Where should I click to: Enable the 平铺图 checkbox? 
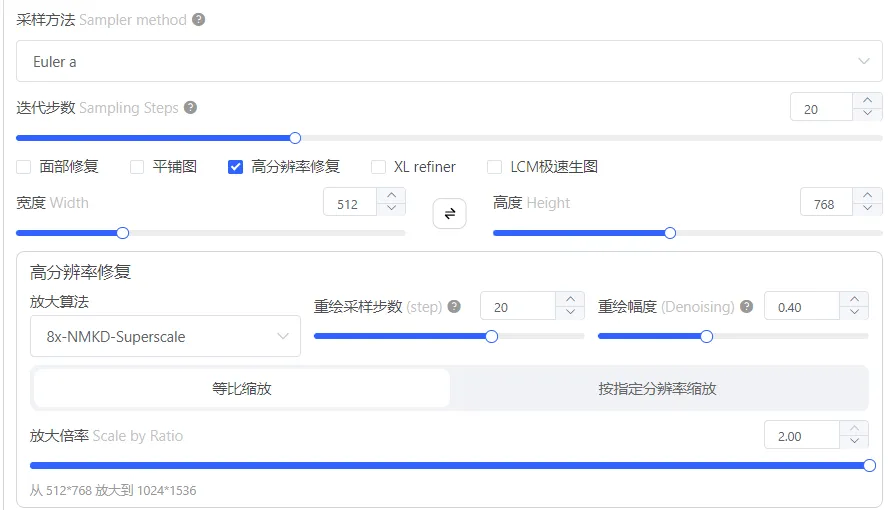(x=137, y=167)
